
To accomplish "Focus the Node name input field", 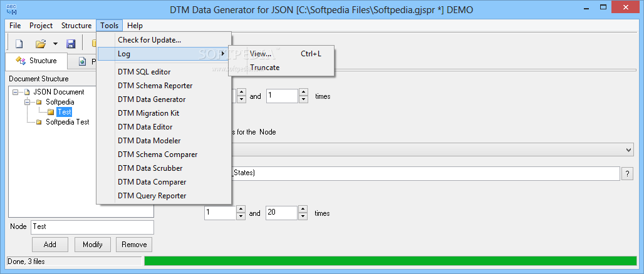I will click(92, 227).
